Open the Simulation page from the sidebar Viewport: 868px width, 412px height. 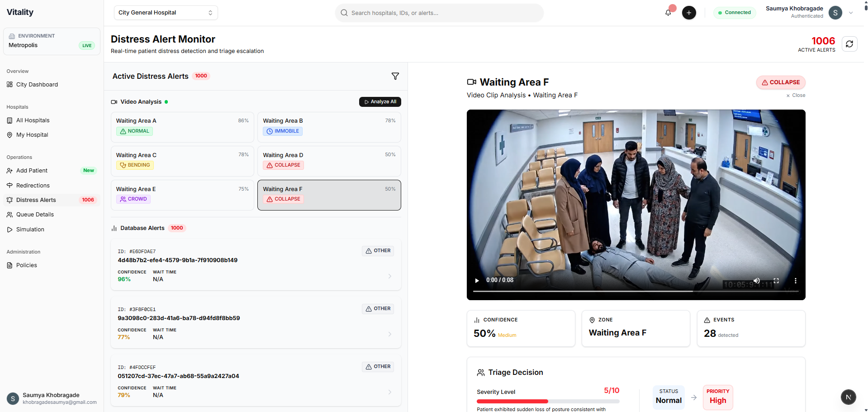pyautogui.click(x=30, y=230)
